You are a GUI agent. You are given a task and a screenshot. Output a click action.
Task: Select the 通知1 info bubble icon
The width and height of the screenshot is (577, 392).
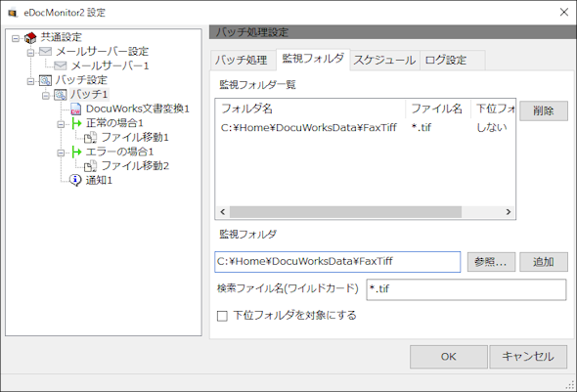(x=75, y=180)
